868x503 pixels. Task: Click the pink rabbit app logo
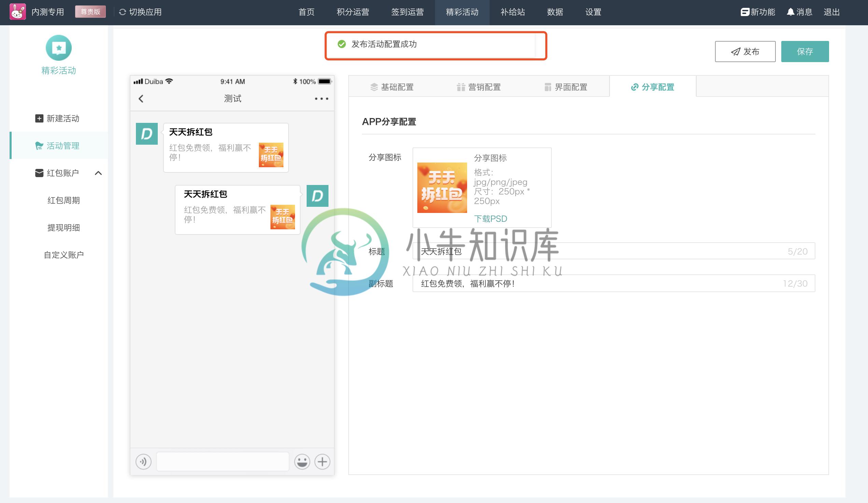click(17, 12)
